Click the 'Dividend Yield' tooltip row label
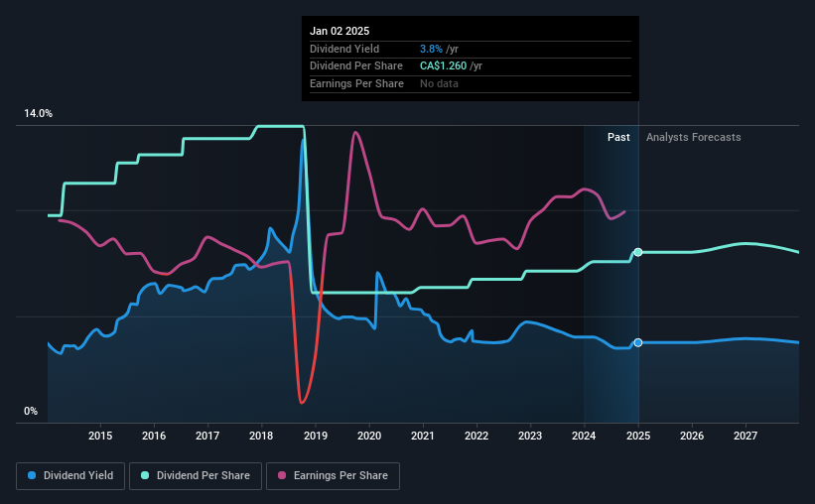 [344, 49]
